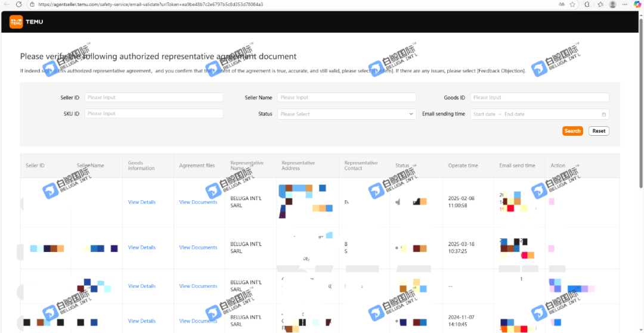Screen dimensions: 644x333
Task: Open the browser profile avatar
Action: (x=613, y=5)
